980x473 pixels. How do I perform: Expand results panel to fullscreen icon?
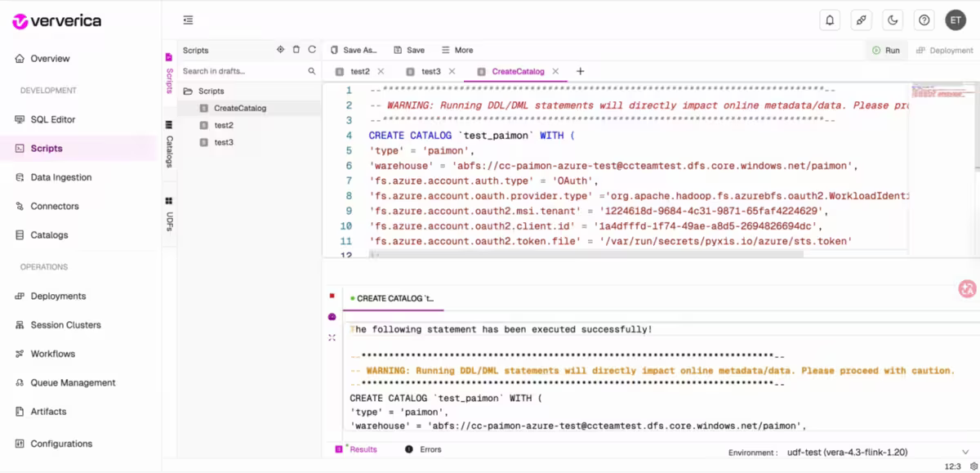332,337
